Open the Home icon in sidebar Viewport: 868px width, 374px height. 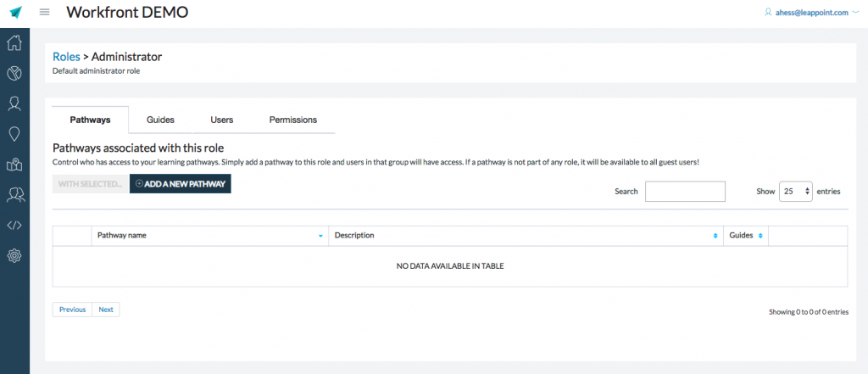pyautogui.click(x=14, y=43)
